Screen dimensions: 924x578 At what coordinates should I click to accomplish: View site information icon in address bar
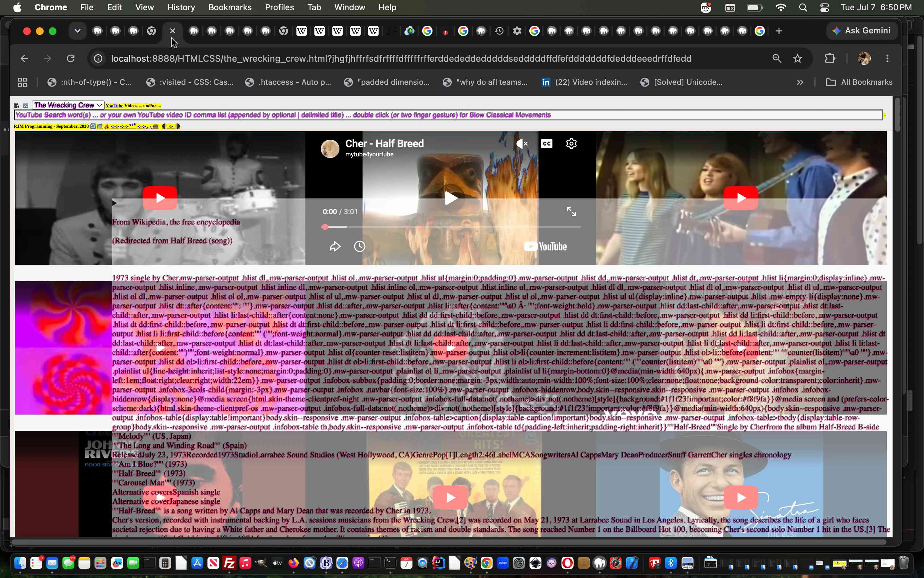tap(98, 58)
